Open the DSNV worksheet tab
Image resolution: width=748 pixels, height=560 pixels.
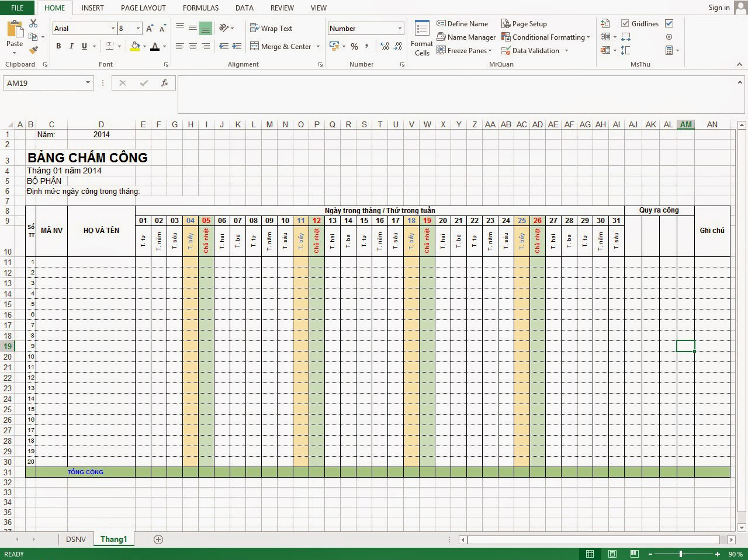tap(76, 539)
